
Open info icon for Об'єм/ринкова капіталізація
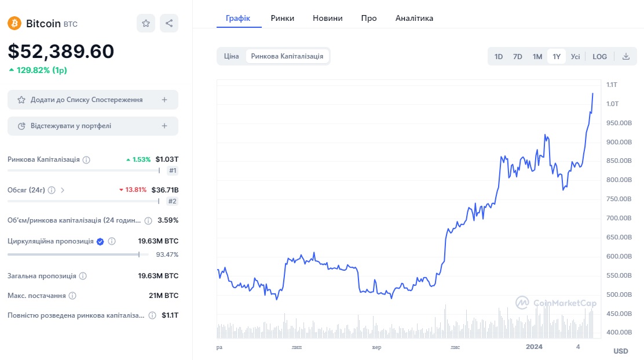pyautogui.click(x=148, y=221)
